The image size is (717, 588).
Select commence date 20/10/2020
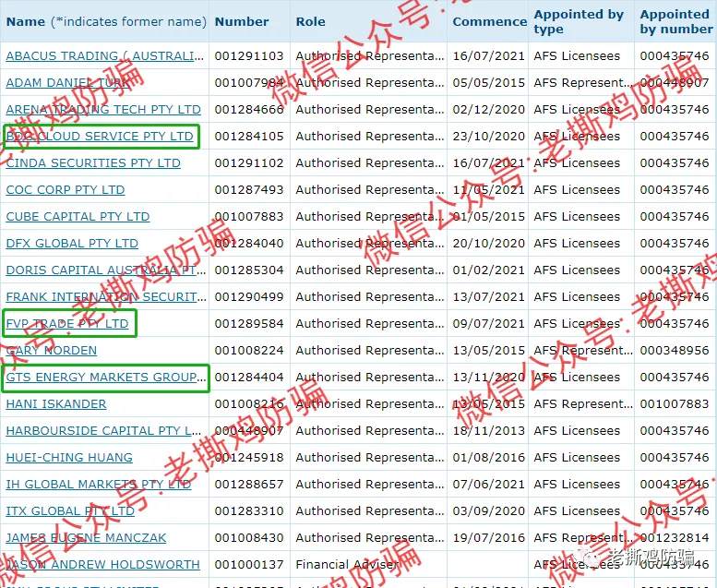tap(489, 244)
